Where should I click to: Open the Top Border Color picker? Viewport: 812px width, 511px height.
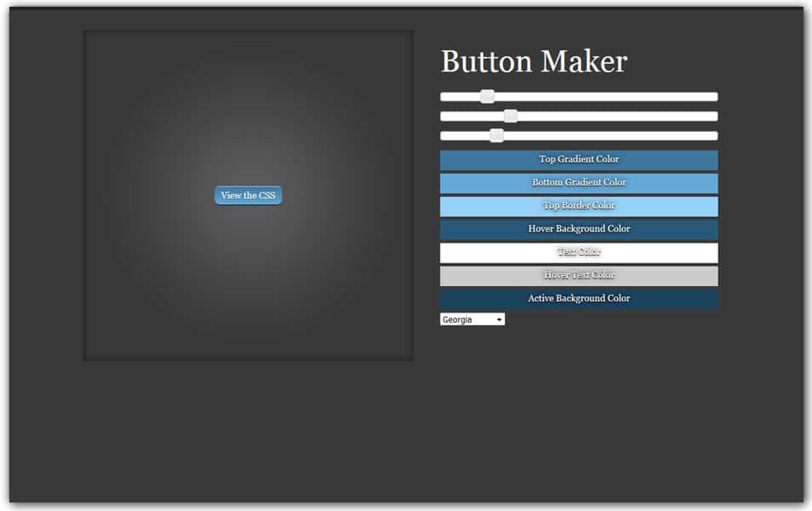tap(578, 205)
